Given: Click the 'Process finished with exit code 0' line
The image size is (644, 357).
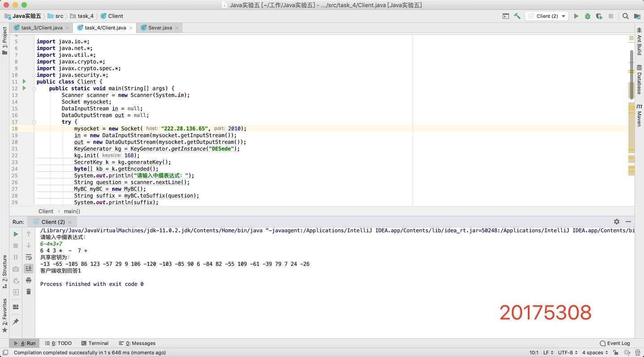Looking at the screenshot, I should [92, 284].
